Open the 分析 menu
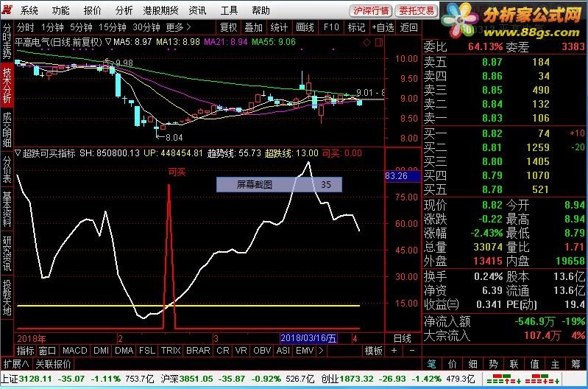 (x=124, y=10)
